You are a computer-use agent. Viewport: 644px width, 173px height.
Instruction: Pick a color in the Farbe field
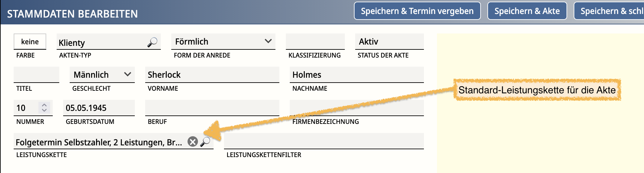pos(30,42)
